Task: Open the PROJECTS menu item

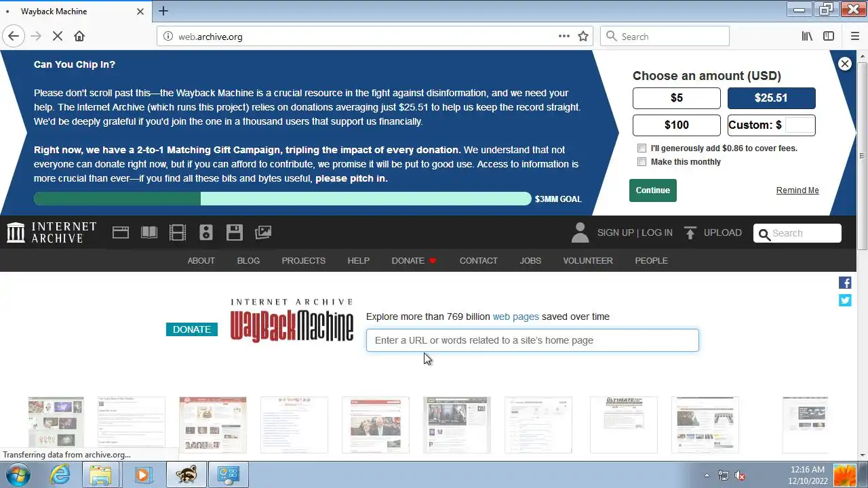Action: (x=304, y=261)
